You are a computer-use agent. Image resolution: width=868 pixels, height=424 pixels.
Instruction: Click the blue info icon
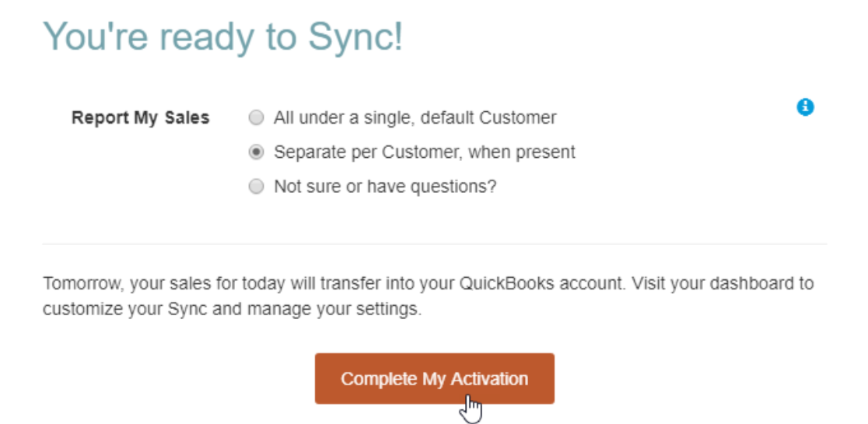[805, 107]
